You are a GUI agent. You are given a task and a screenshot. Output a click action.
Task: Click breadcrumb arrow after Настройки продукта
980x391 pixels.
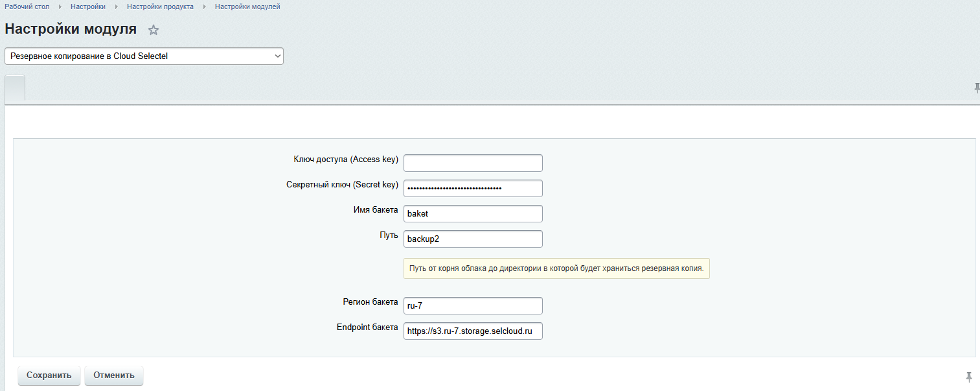[205, 6]
